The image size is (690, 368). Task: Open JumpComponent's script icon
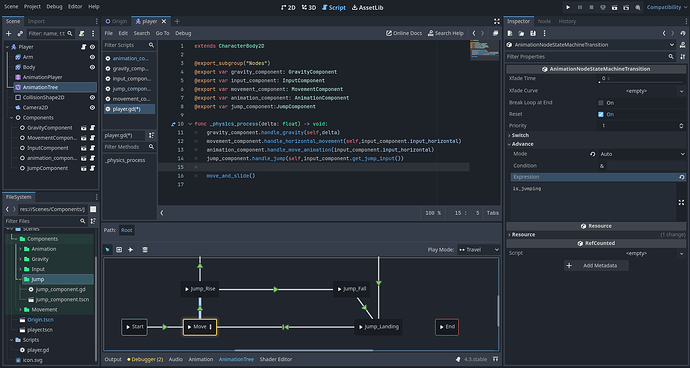[x=92, y=168]
